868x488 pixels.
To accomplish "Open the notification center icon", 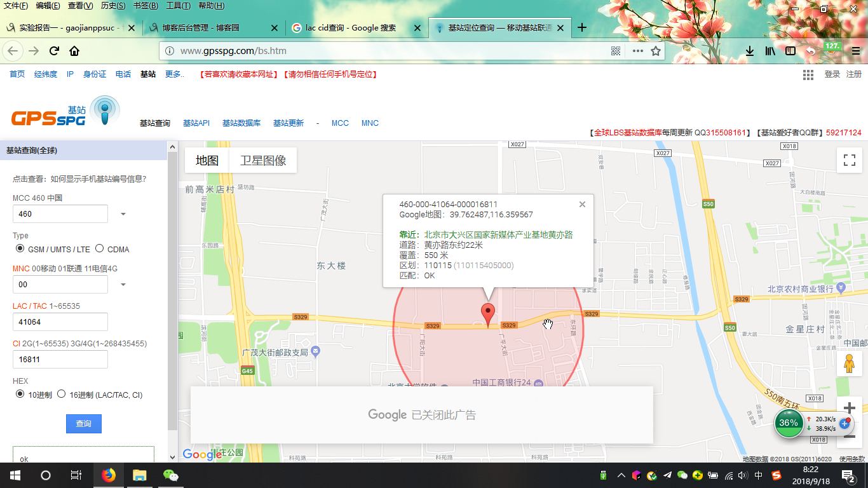I will tap(848, 475).
